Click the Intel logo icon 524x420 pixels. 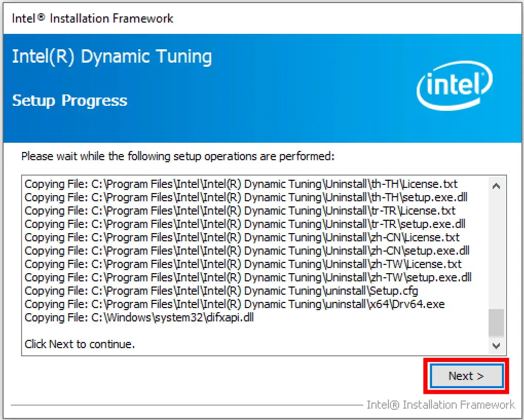click(x=454, y=86)
